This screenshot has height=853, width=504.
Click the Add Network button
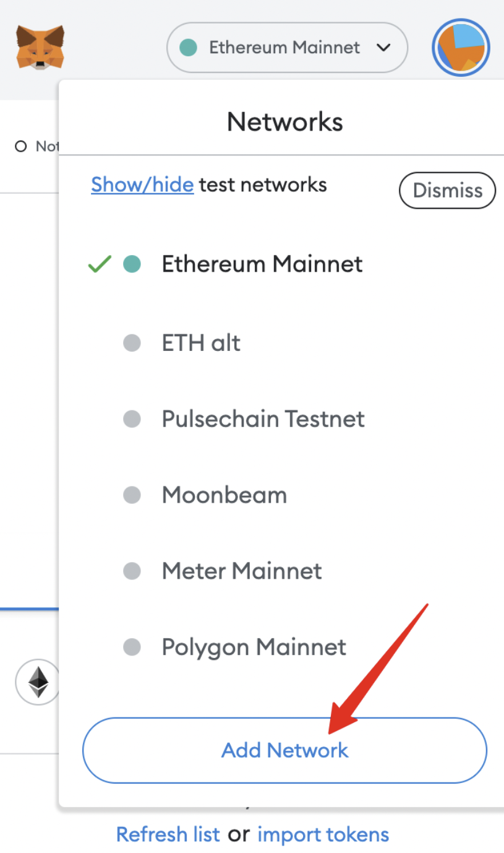click(x=285, y=750)
